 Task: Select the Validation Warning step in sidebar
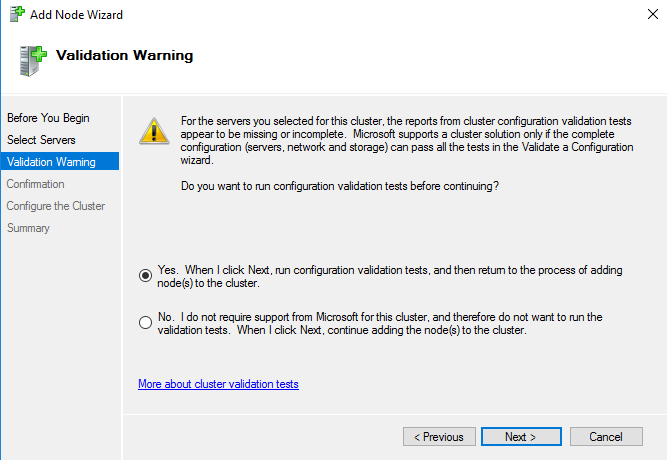point(51,162)
